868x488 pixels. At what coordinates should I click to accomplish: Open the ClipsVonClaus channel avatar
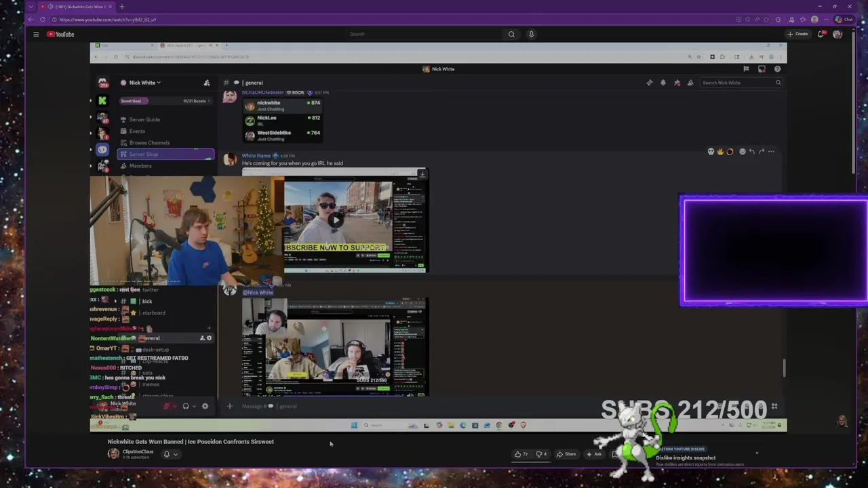click(113, 454)
